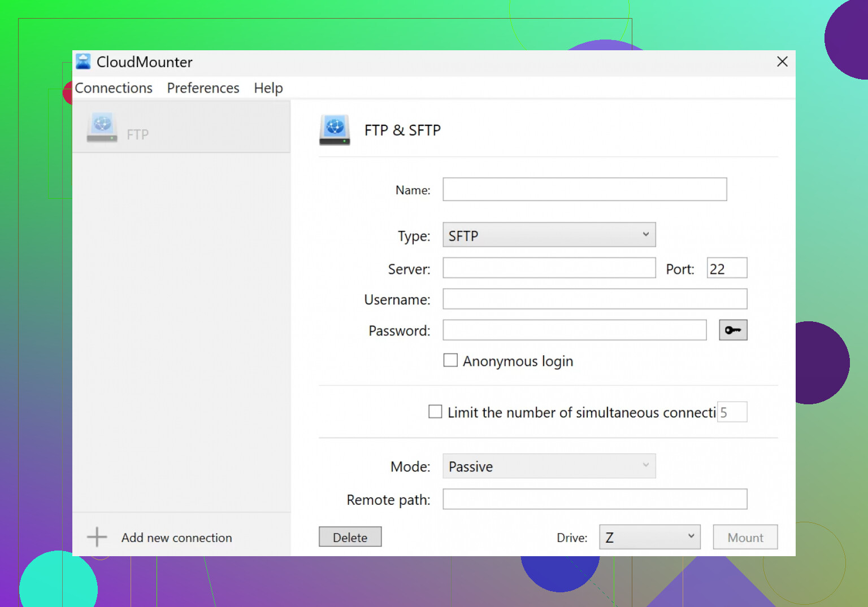The image size is (868, 607).
Task: Open the Drive letter dropdown showing Z
Action: pos(649,537)
